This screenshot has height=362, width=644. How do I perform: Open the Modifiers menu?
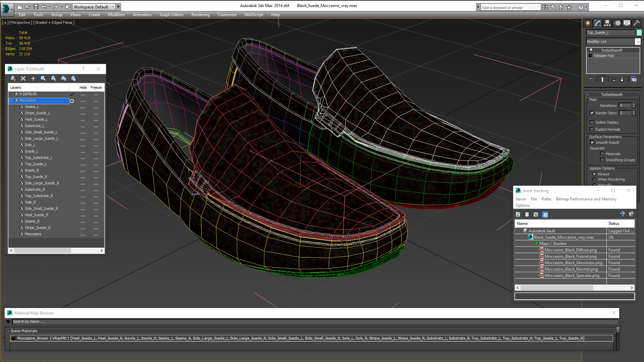pos(116,15)
